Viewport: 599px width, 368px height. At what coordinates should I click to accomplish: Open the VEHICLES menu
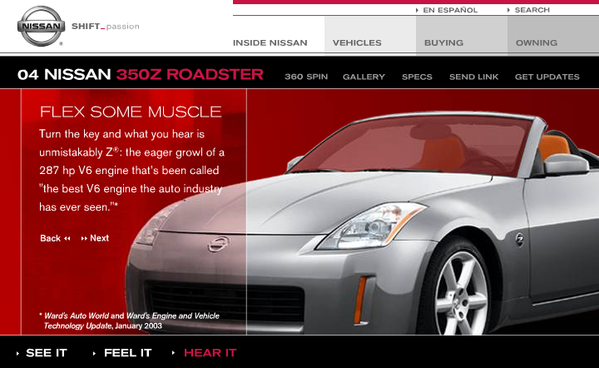(x=357, y=43)
